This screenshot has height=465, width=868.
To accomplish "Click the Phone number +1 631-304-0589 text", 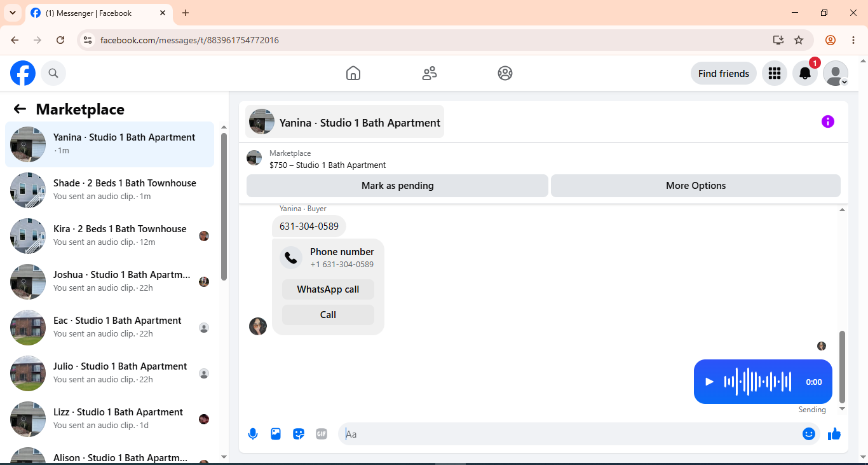I will (x=342, y=258).
